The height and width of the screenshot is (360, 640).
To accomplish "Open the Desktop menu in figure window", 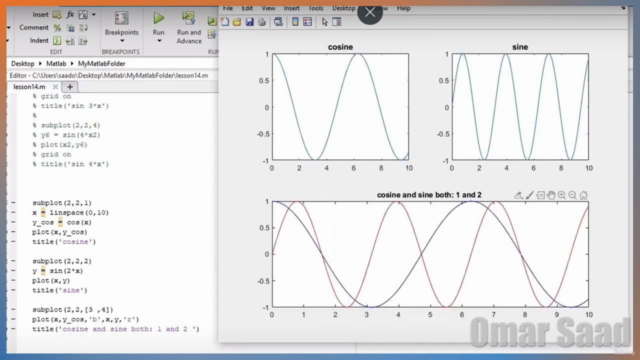I will (344, 8).
